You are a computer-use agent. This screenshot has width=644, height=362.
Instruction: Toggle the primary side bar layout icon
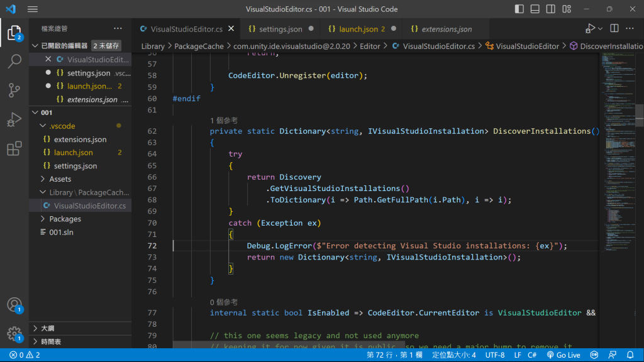(x=519, y=9)
